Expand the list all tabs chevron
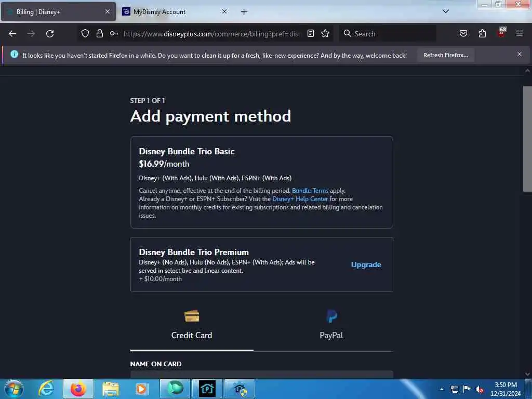Image resolution: width=532 pixels, height=399 pixels. pyautogui.click(x=446, y=11)
